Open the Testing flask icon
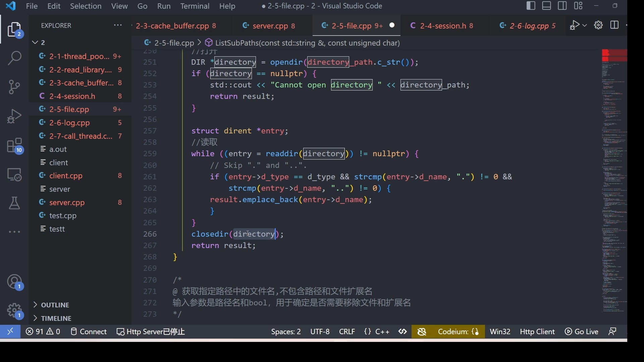644x362 pixels. point(15,203)
